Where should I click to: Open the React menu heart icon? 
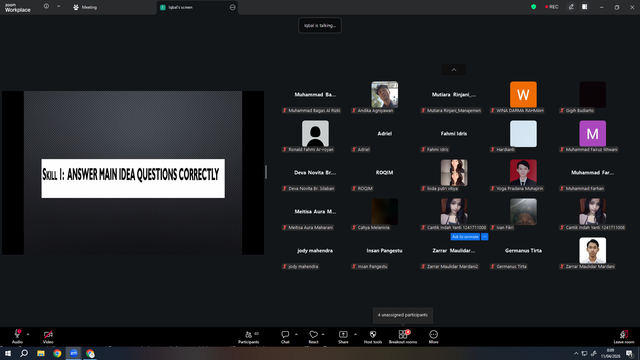(313, 334)
